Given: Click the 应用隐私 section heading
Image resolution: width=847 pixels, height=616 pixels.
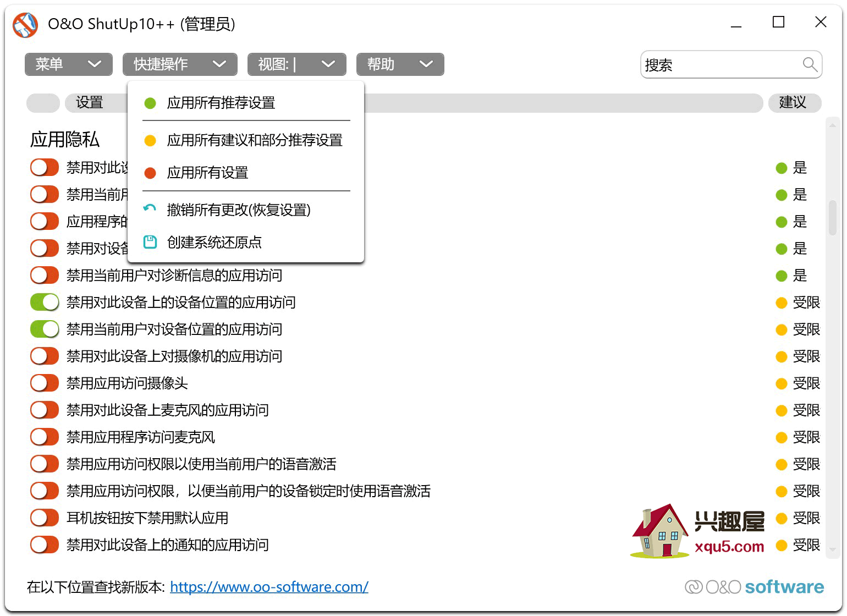Looking at the screenshot, I should pos(65,139).
